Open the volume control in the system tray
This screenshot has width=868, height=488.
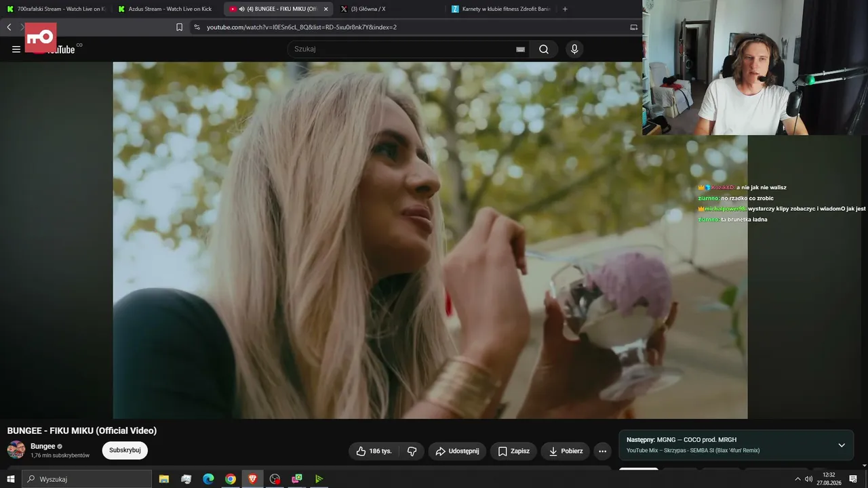coord(808,479)
